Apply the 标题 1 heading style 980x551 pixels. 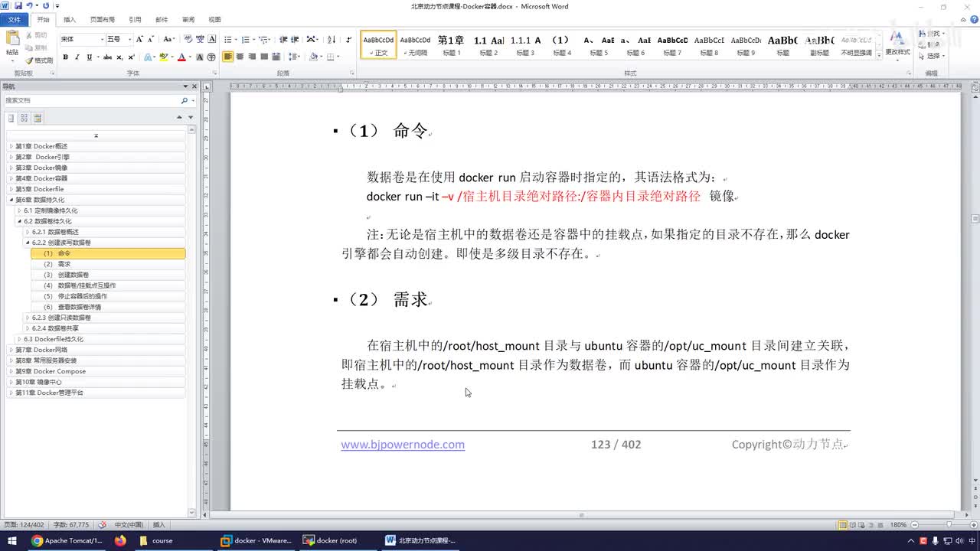452,45
